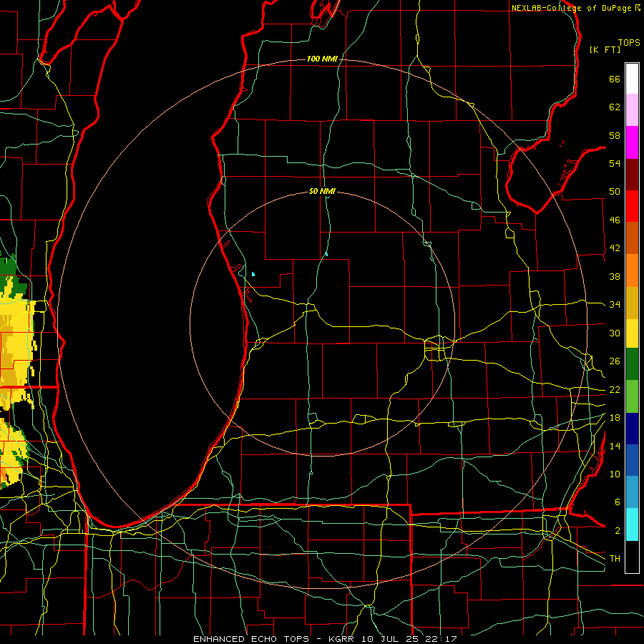
Task: Click the 50 NMI range ring label
Action: 322,191
